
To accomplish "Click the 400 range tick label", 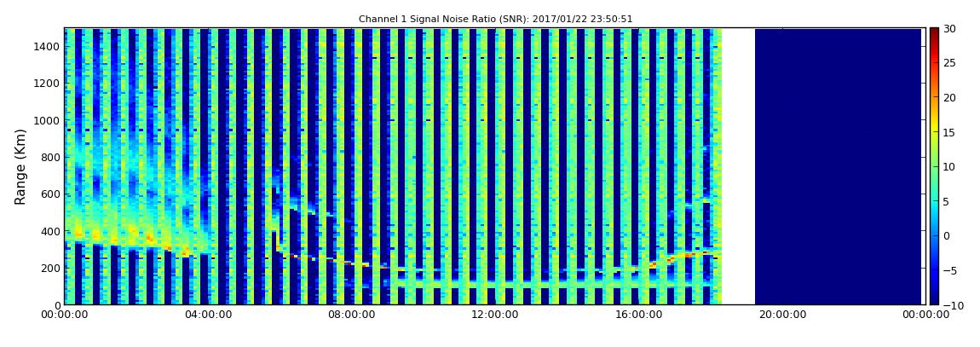I will [x=50, y=231].
